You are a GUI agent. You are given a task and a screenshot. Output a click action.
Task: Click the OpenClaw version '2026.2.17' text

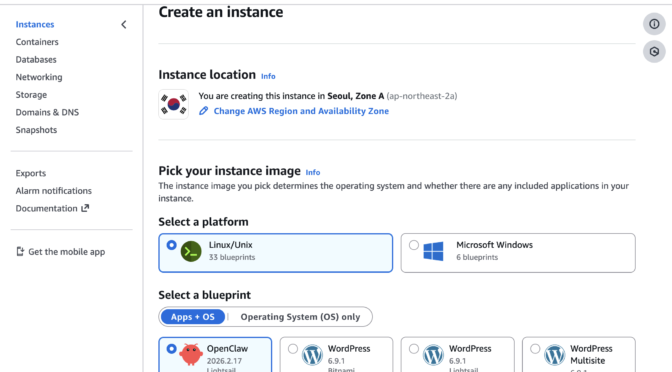(x=224, y=361)
